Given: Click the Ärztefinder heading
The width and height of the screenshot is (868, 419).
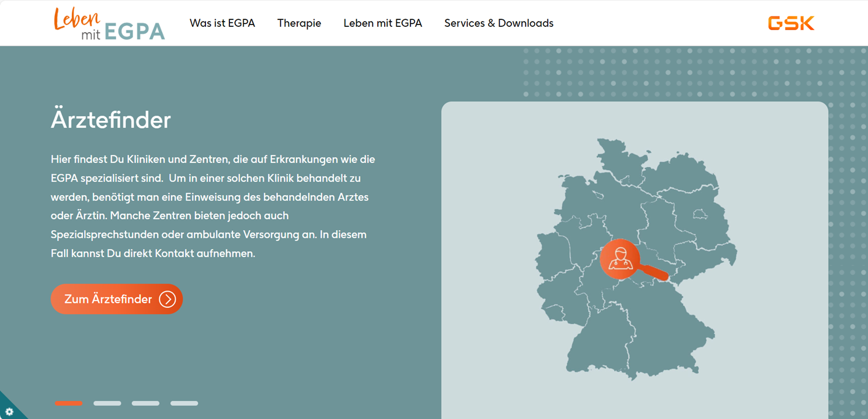Looking at the screenshot, I should tap(111, 120).
